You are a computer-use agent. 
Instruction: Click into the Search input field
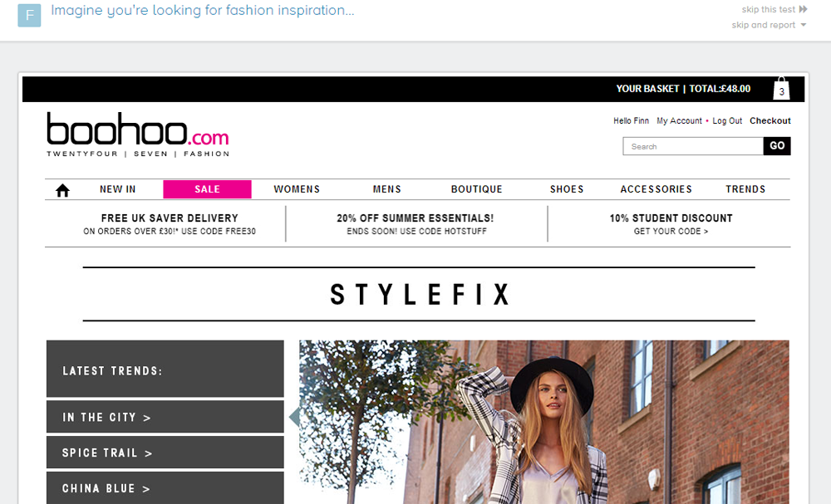pos(692,146)
